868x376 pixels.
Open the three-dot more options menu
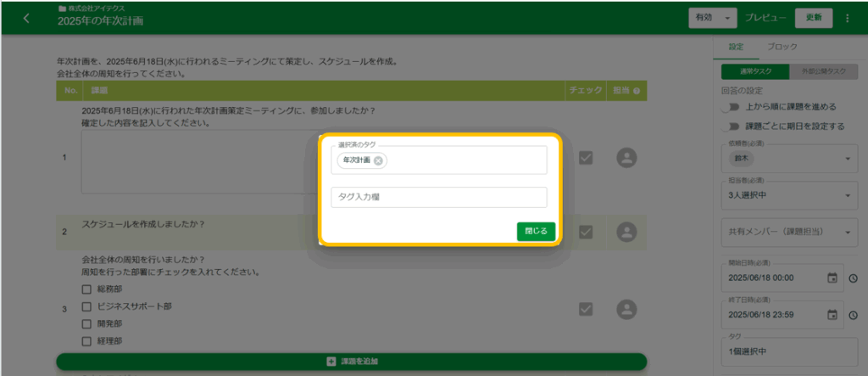(x=847, y=18)
